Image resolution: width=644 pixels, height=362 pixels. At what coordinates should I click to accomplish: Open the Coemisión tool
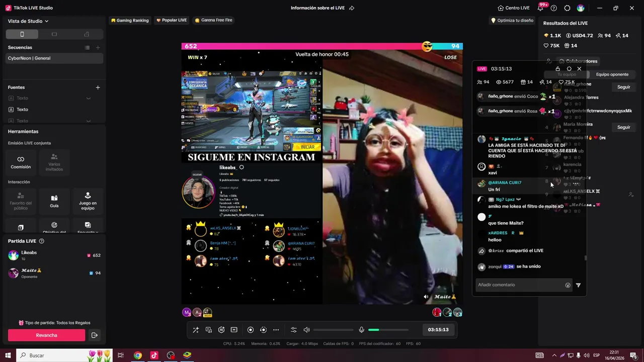point(21,162)
